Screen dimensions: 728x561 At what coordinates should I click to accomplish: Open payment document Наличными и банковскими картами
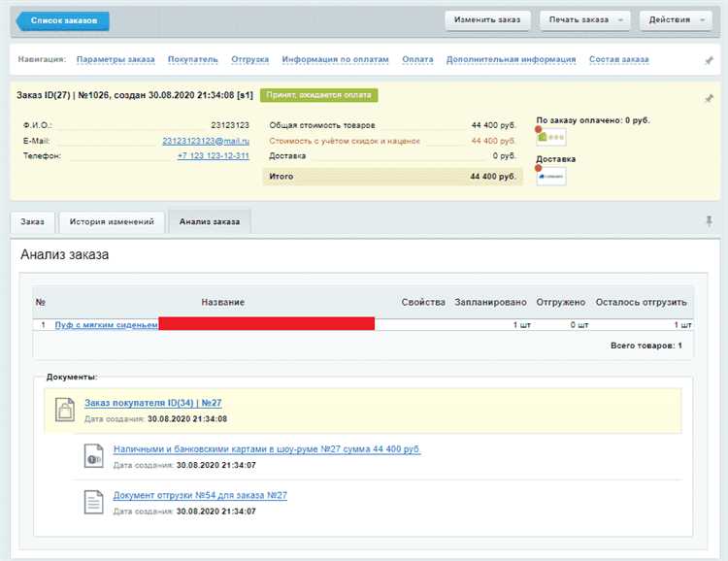pos(267,449)
